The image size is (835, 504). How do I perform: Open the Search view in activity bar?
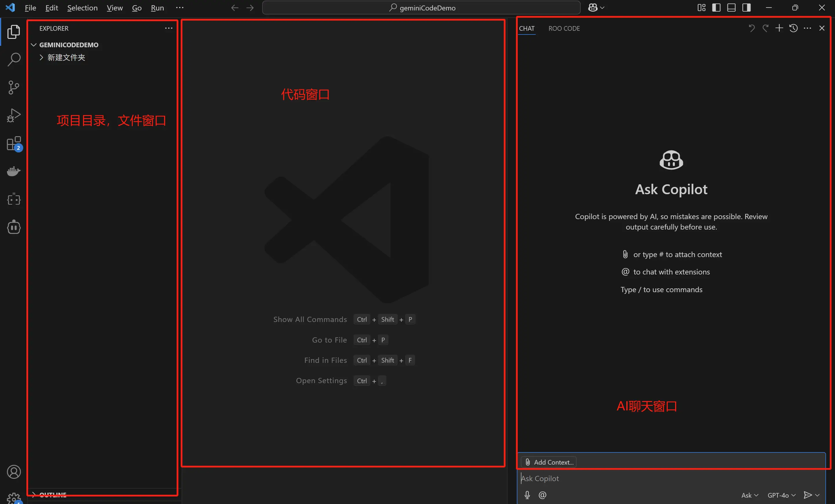pos(14,59)
